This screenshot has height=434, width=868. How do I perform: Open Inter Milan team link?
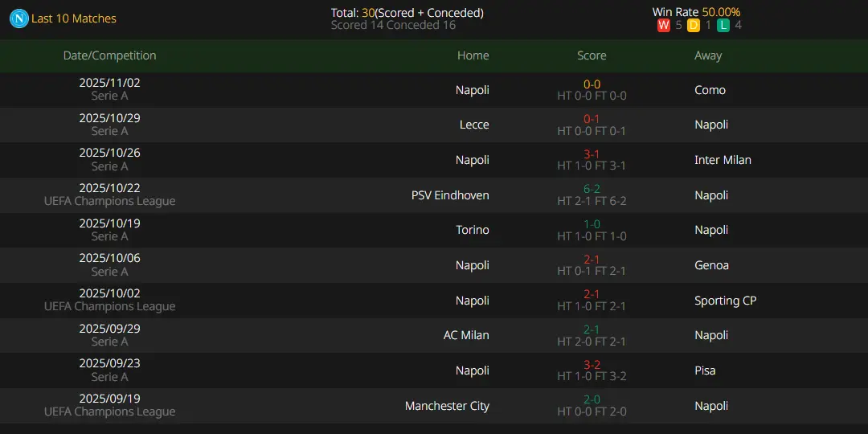723,160
